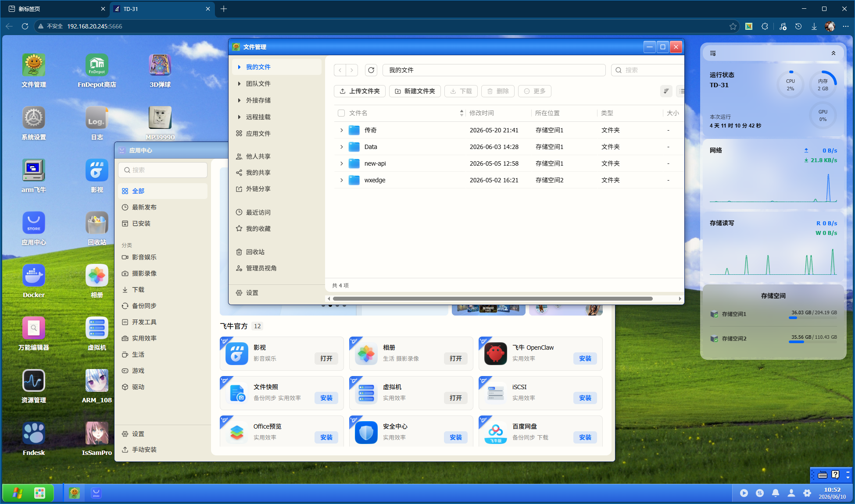Click the taskbar user account icon
This screenshot has height=504, width=855.
(x=791, y=493)
